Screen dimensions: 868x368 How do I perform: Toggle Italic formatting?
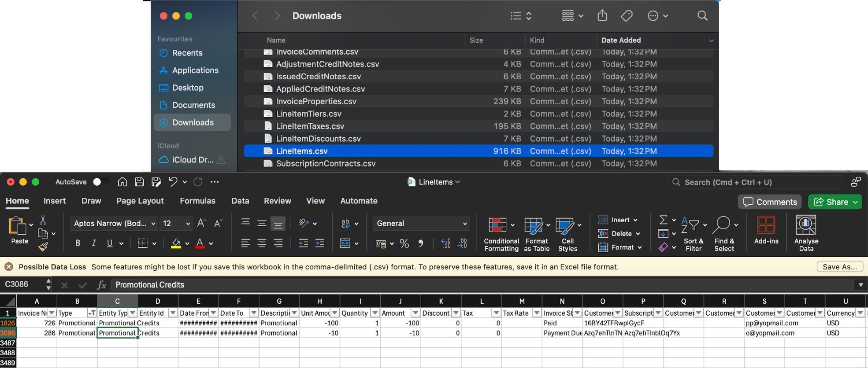tap(94, 243)
